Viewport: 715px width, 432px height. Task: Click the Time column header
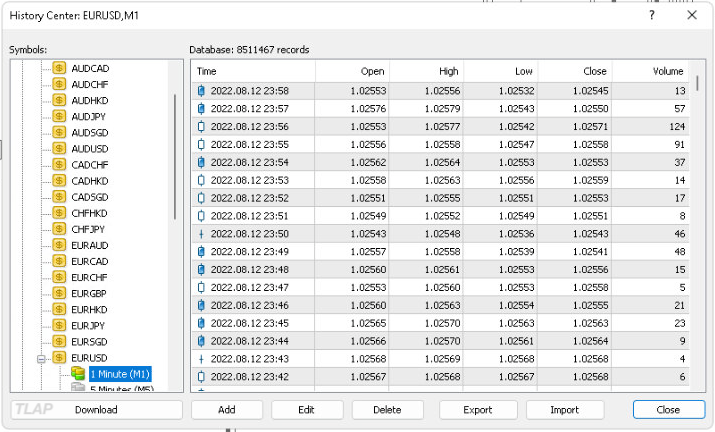coord(253,71)
